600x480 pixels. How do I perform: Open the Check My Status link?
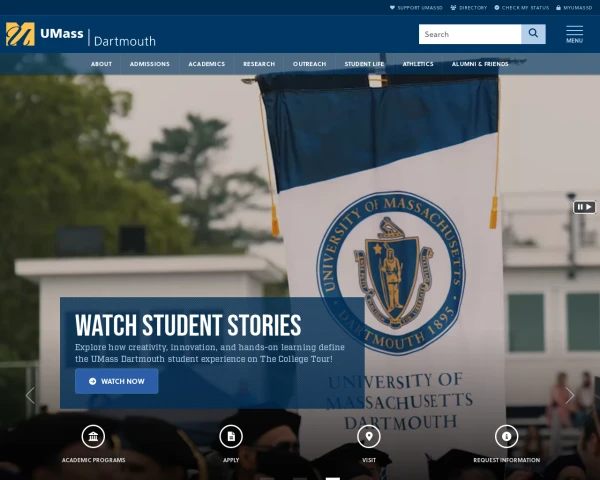pos(522,8)
